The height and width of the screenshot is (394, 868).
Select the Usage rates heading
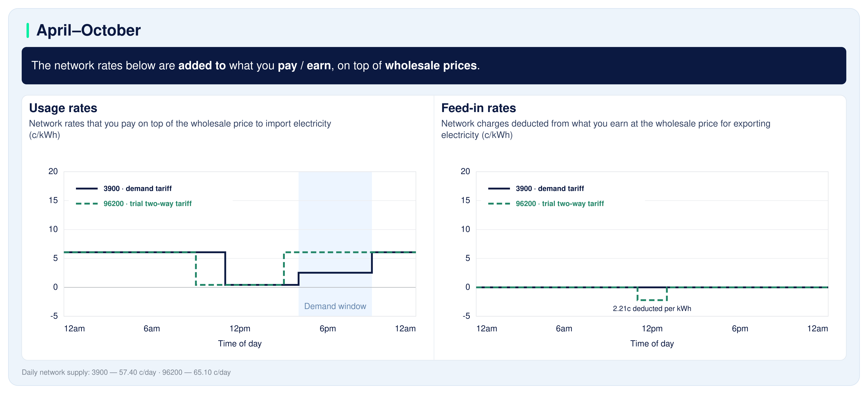click(x=63, y=108)
